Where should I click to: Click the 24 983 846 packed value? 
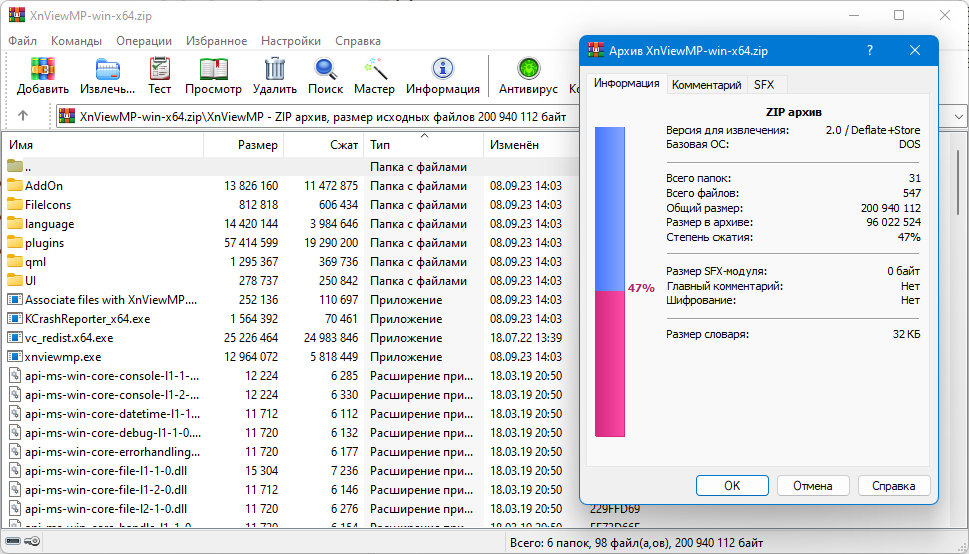point(331,338)
